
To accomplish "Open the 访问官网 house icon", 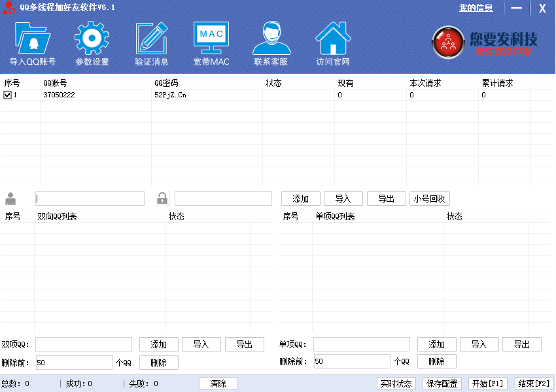I will click(332, 39).
